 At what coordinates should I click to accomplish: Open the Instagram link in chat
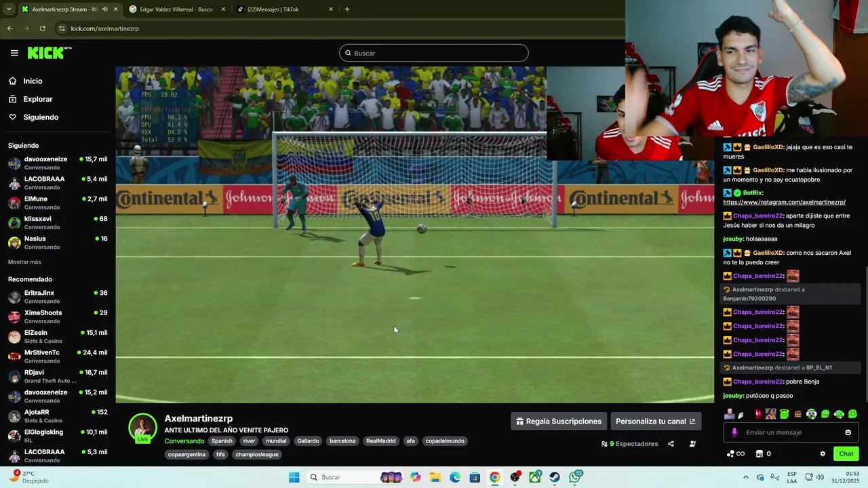784,202
